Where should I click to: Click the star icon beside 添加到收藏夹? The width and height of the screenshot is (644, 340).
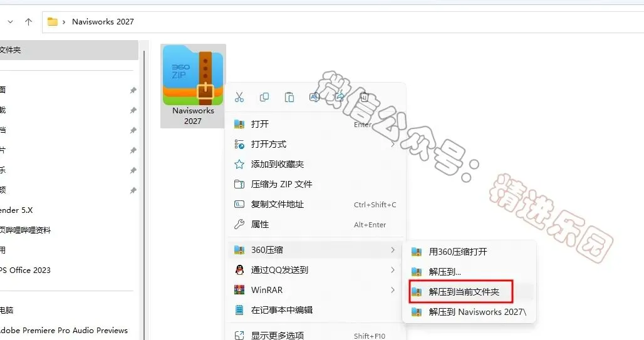pos(239,164)
